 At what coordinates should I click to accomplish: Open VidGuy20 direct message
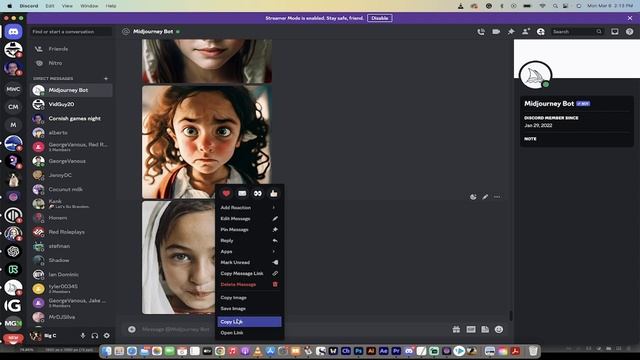point(71,104)
